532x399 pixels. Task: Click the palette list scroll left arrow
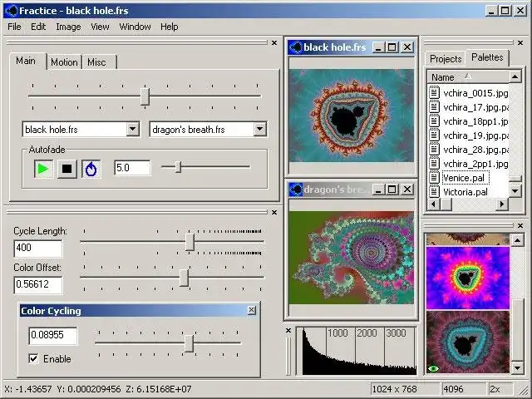click(433, 204)
